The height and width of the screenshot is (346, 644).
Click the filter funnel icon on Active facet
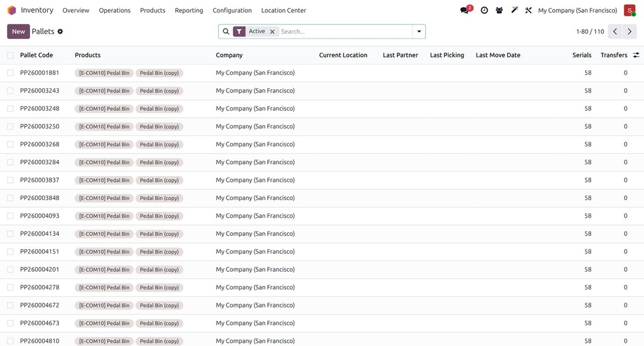(x=239, y=31)
